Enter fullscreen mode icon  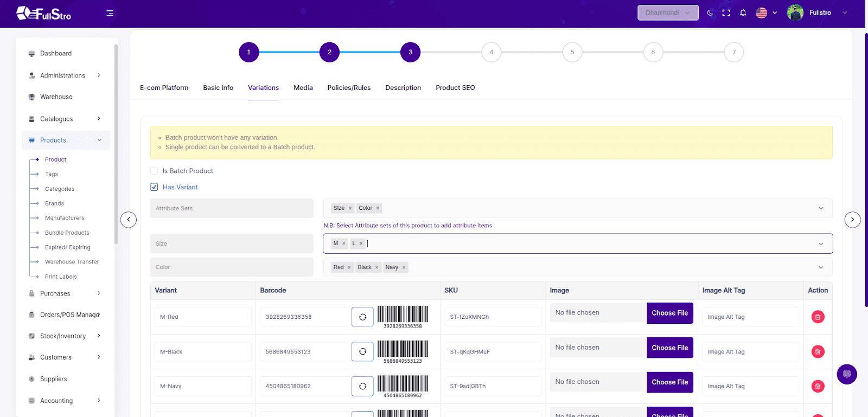[726, 12]
